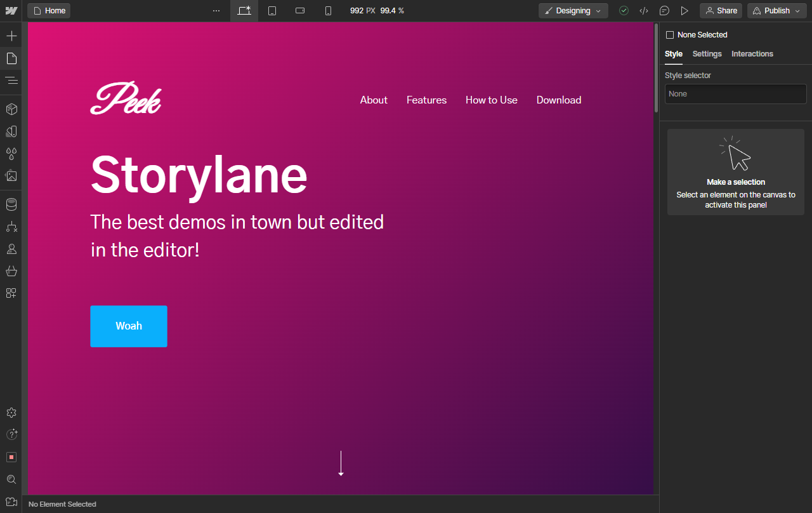
Task: Click the About nav link on canvas
Action: 374,100
